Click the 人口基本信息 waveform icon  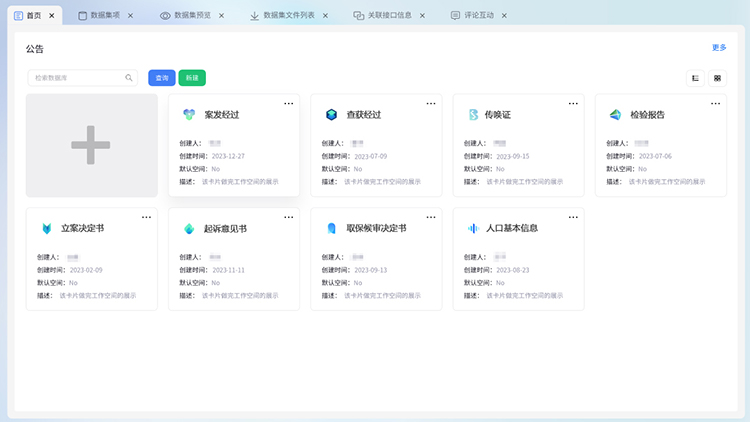(x=473, y=228)
